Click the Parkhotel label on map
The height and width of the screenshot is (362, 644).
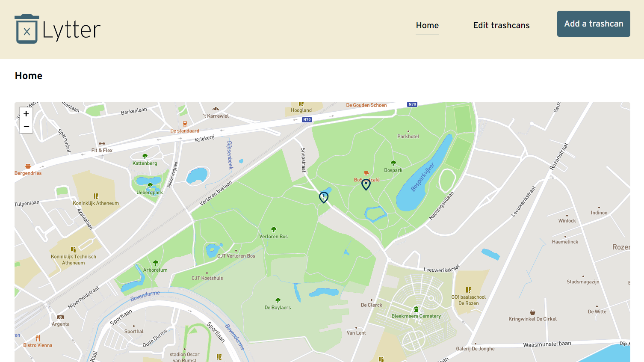408,136
